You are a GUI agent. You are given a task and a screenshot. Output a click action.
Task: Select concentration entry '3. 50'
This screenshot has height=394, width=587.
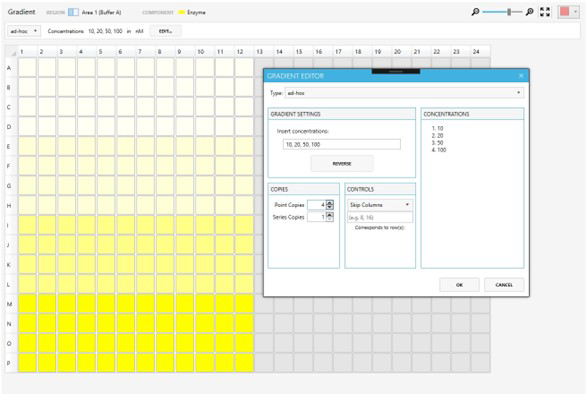437,143
